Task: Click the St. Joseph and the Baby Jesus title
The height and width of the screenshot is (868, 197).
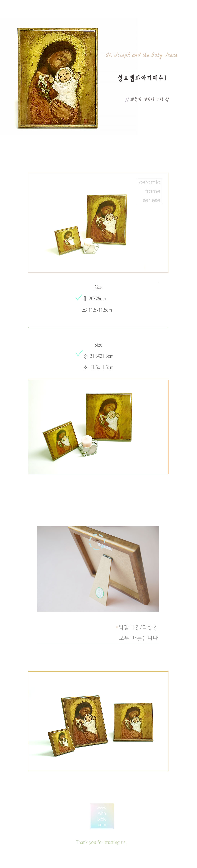Action: pos(142,55)
